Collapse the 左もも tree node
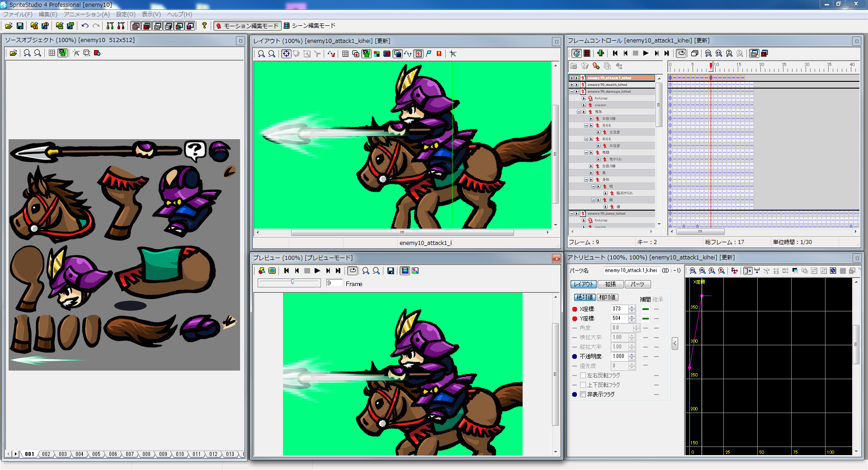This screenshot has width=868, height=470. tap(586, 125)
